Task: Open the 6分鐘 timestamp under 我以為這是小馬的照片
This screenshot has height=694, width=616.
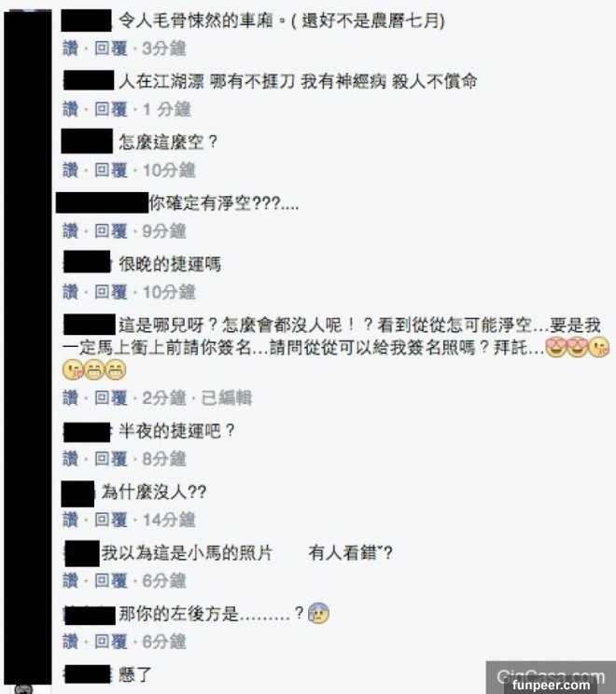Action: [163, 580]
